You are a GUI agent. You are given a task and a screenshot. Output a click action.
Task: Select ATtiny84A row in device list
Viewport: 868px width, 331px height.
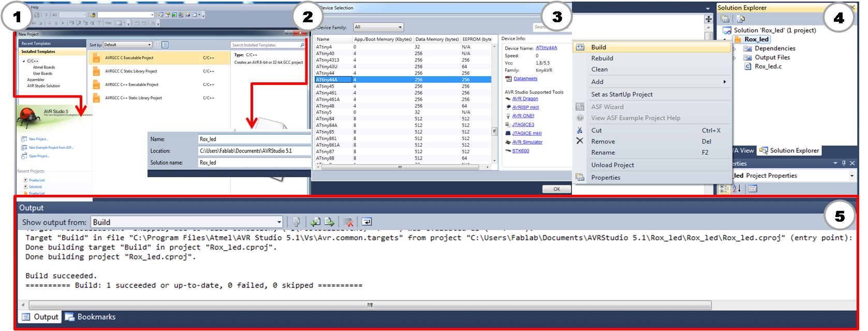(x=403, y=125)
